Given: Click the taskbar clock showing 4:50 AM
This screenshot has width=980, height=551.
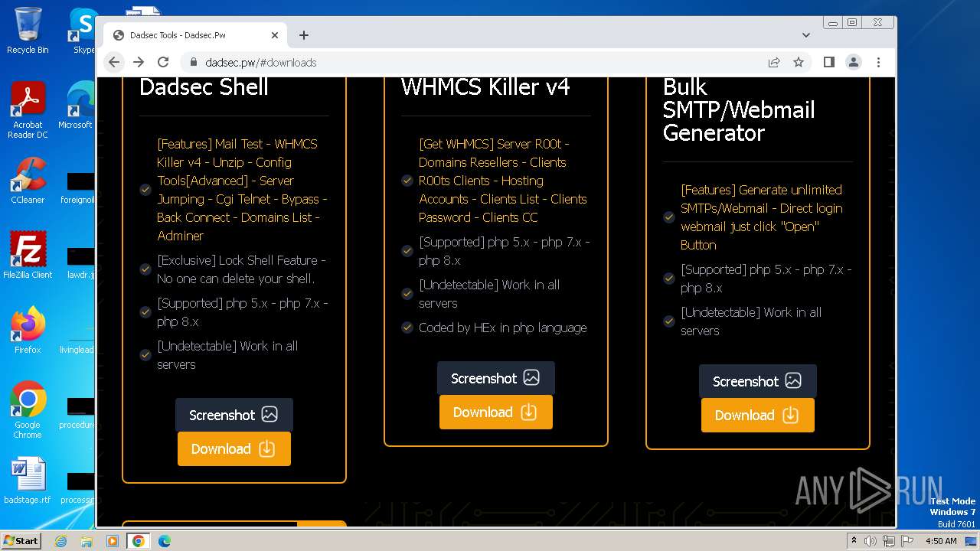Looking at the screenshot, I should click(941, 541).
